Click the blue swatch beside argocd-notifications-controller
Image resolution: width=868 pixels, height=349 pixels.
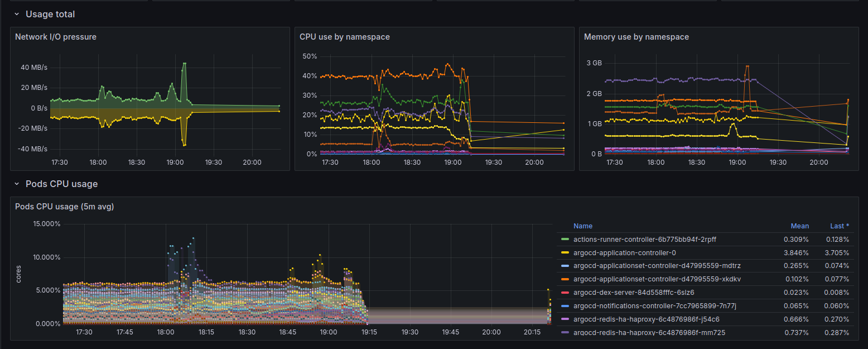[x=565, y=306]
